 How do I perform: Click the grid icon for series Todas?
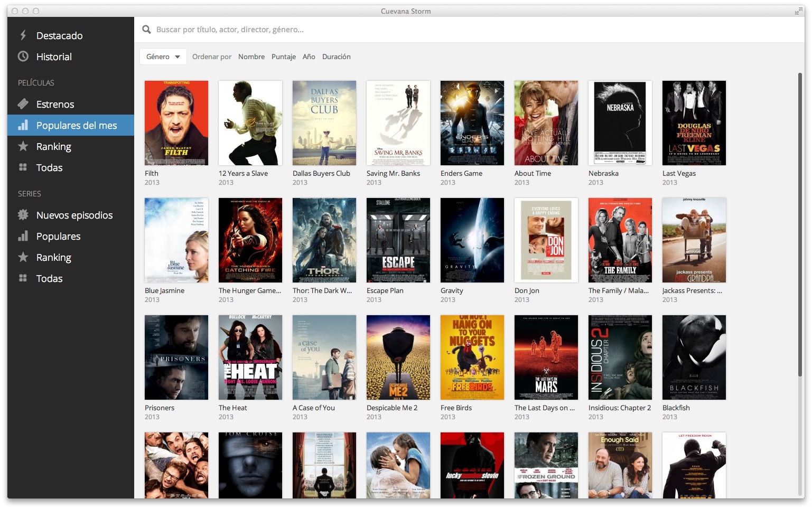click(23, 278)
